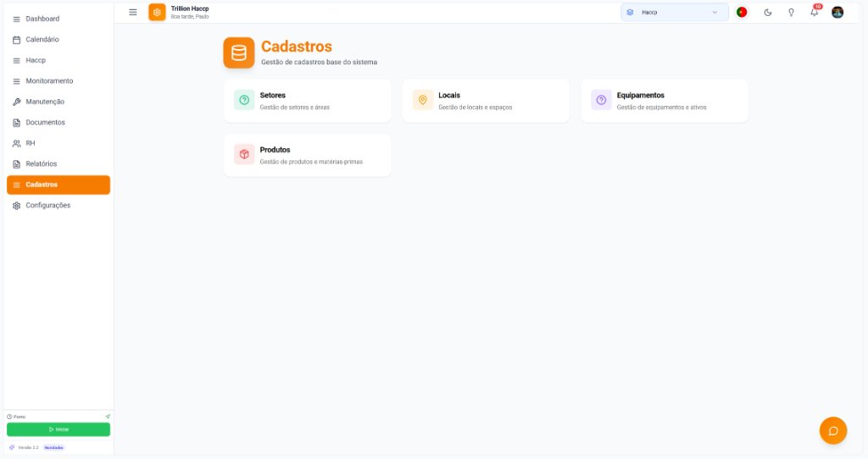Select the highlighted Cadastros sidebar item
The height and width of the screenshot is (459, 868).
coord(58,185)
